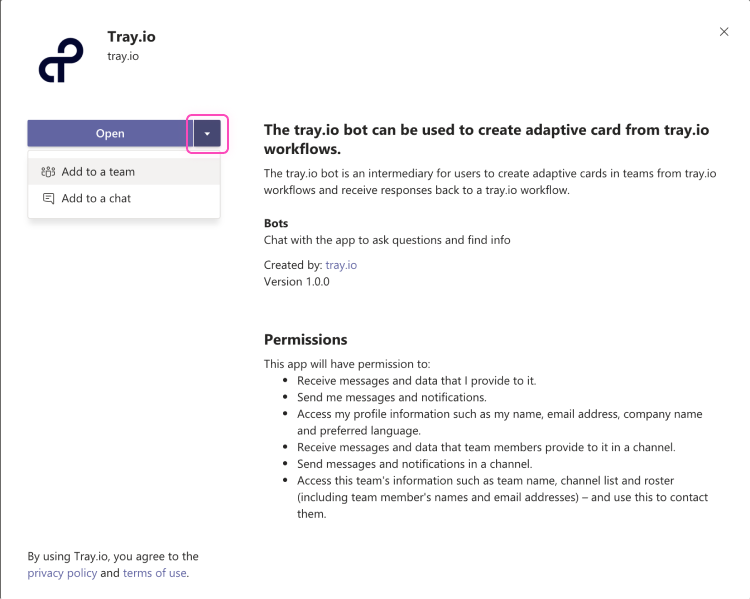Click the tray.io subtitle under the title

pyautogui.click(x=123, y=56)
